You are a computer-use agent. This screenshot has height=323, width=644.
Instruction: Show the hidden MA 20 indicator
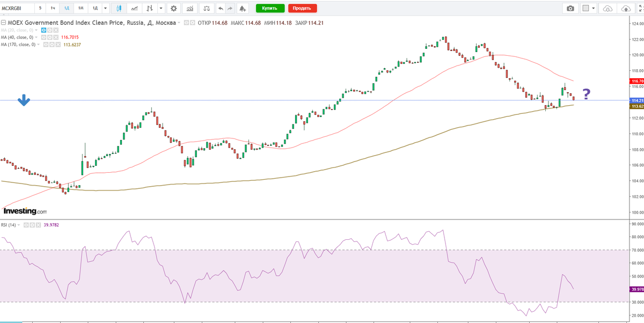tap(43, 30)
